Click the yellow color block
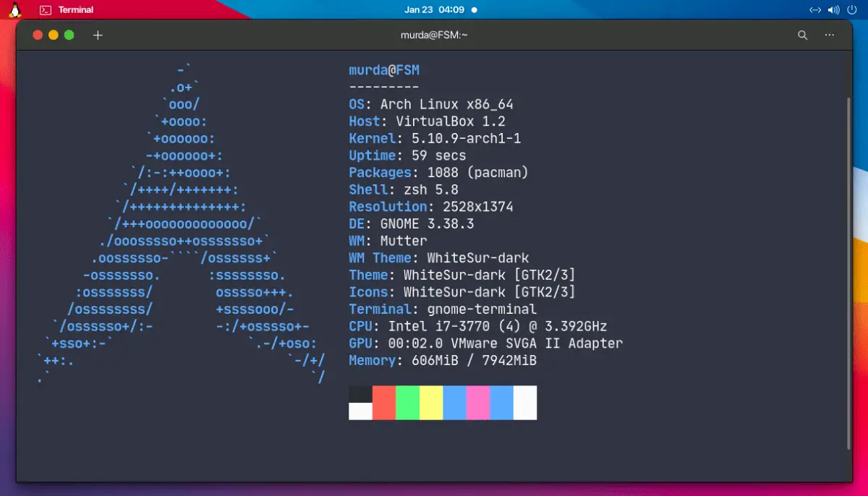The image size is (868, 496). (431, 403)
